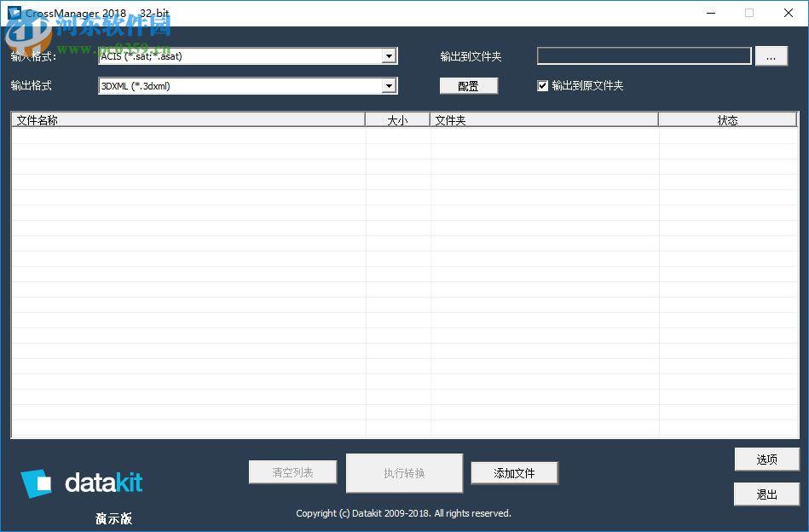Viewport: 809px width, 532px height.
Task: Open the 输出格式 3DXML format dropdown
Action: [x=247, y=85]
